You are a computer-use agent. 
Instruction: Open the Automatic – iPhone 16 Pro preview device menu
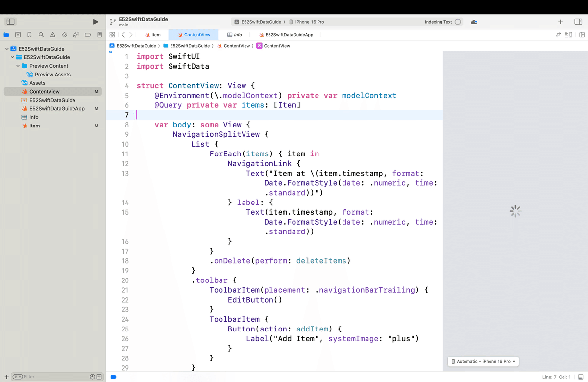point(483,361)
